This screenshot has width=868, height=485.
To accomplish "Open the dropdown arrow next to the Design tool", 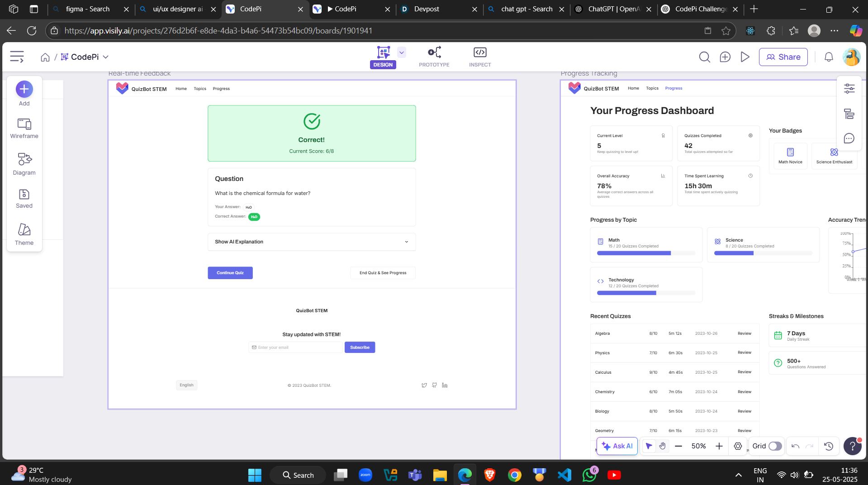I will (x=401, y=52).
